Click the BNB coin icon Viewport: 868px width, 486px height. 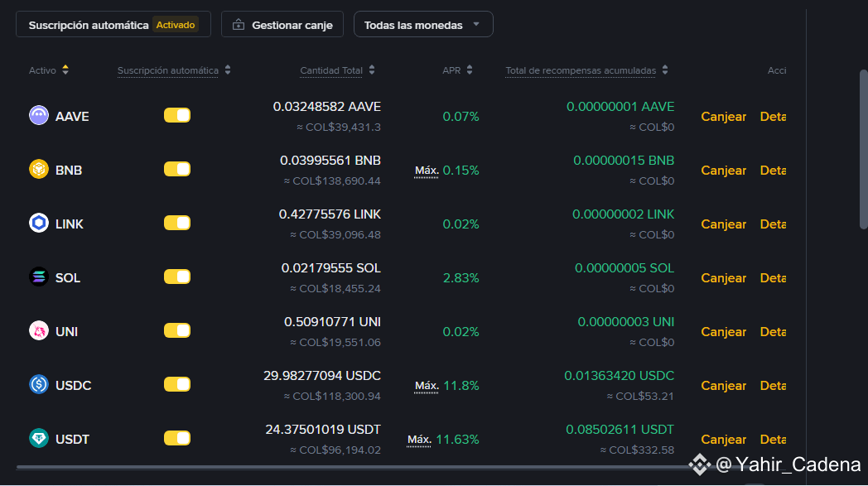[x=39, y=169]
